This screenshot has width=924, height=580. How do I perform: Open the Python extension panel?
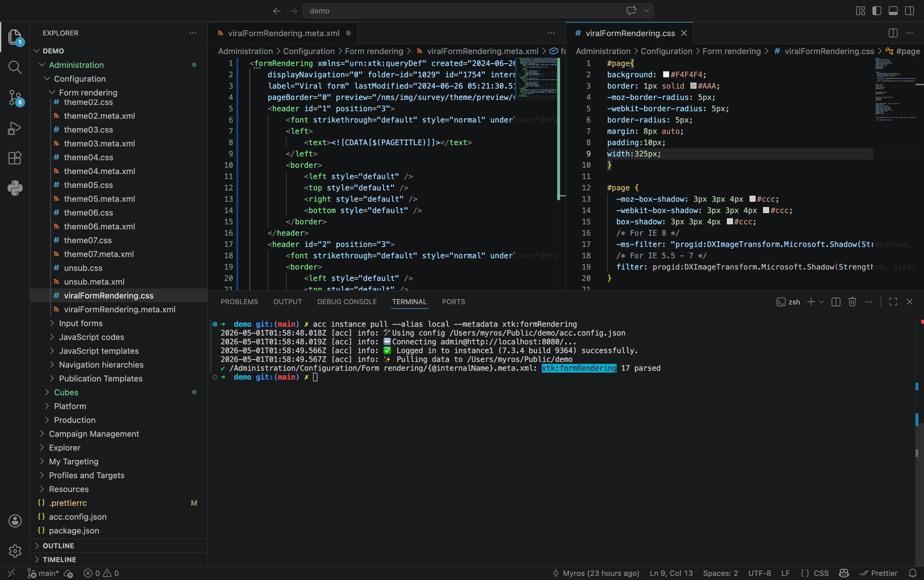(x=15, y=188)
